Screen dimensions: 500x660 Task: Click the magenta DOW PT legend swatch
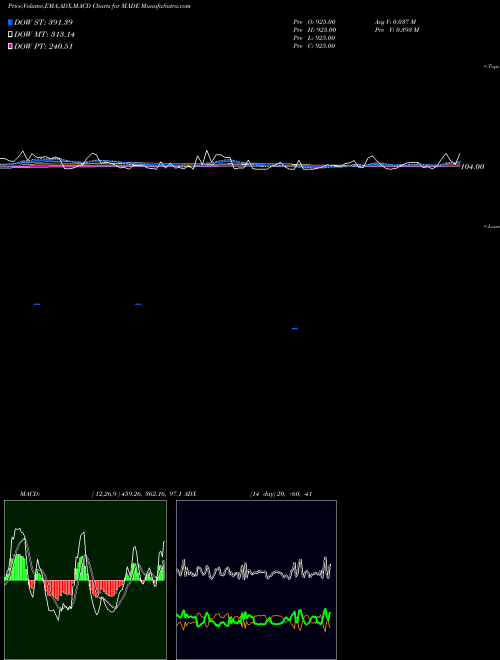click(10, 47)
